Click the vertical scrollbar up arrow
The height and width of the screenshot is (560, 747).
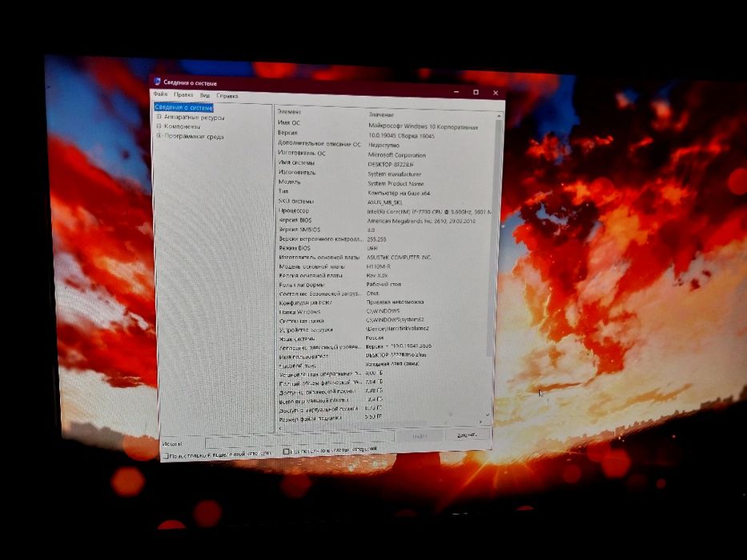tap(499, 116)
